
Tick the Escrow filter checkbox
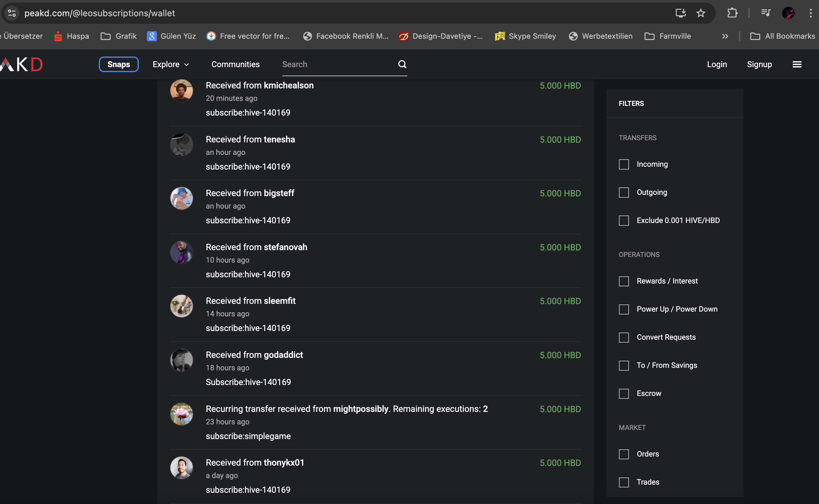click(624, 393)
